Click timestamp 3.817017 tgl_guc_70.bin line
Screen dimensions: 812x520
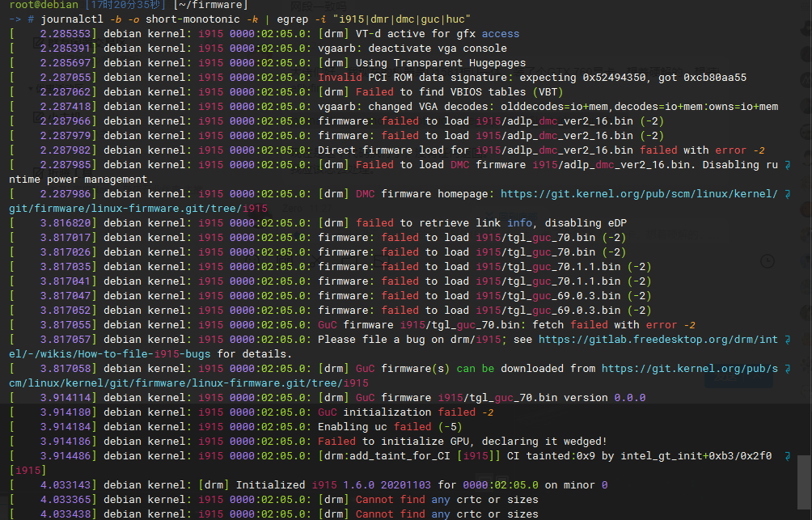[66, 237]
